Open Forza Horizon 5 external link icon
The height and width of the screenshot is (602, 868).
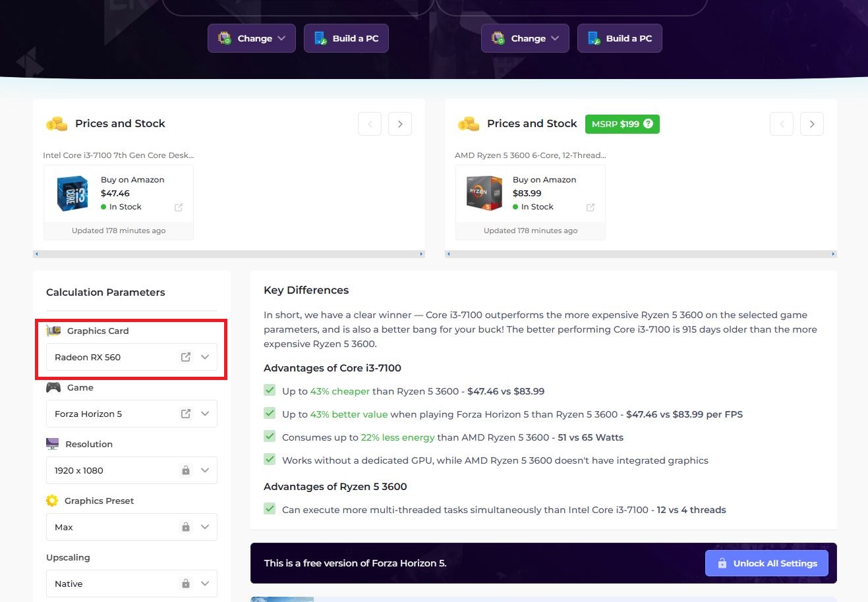186,414
